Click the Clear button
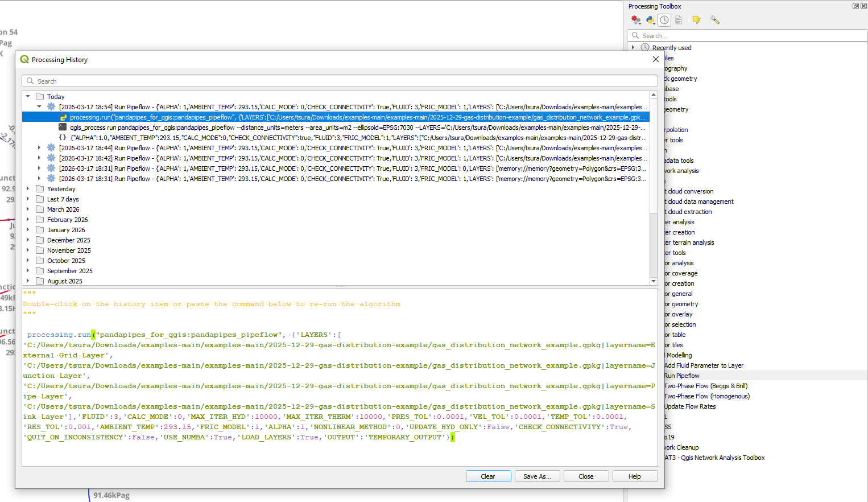The image size is (868, 502). pos(488,476)
